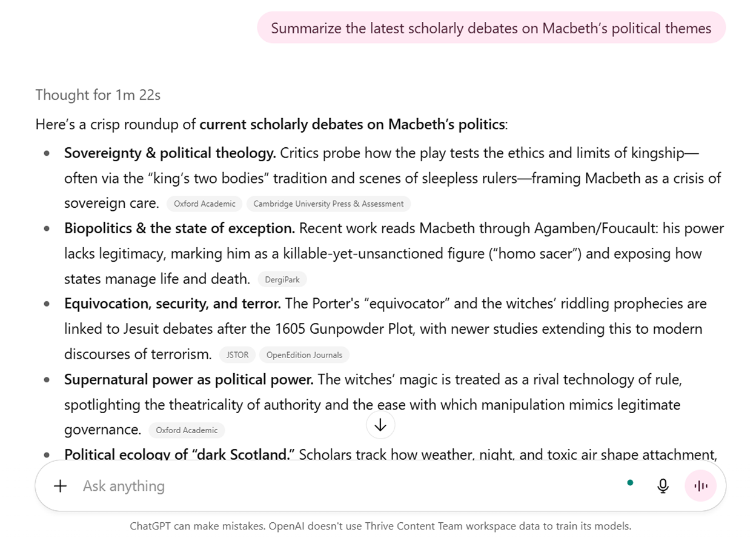Click the Ask anything input field
756x538 pixels.
click(124, 485)
